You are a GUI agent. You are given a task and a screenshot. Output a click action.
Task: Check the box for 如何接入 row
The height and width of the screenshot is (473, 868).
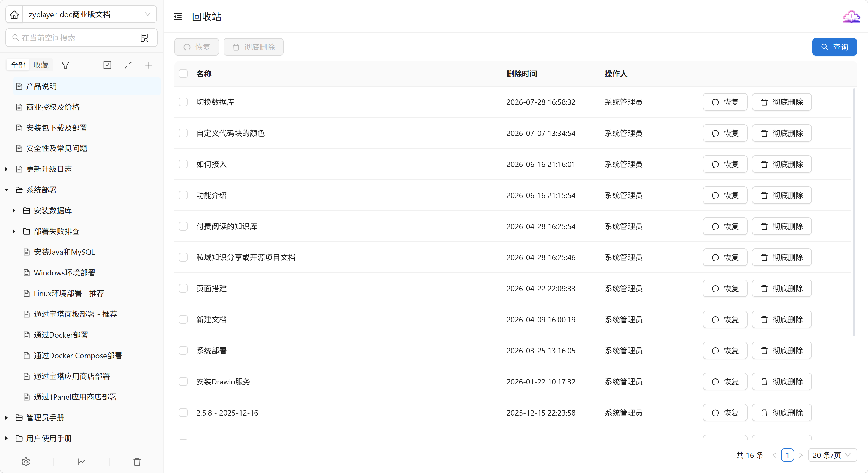pos(183,164)
